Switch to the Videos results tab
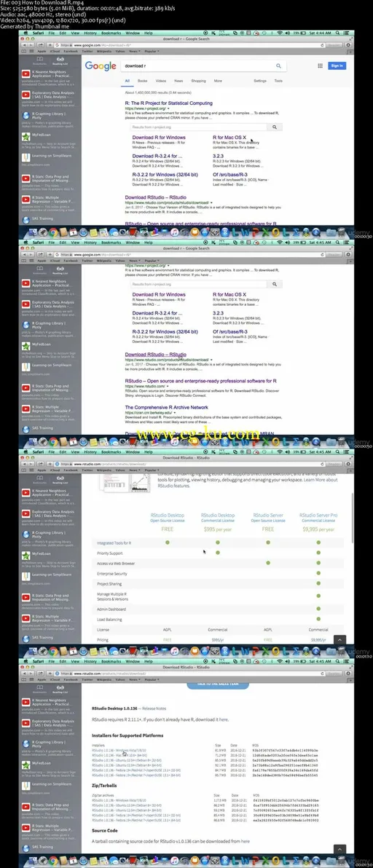The image size is (373, 868). tap(160, 81)
